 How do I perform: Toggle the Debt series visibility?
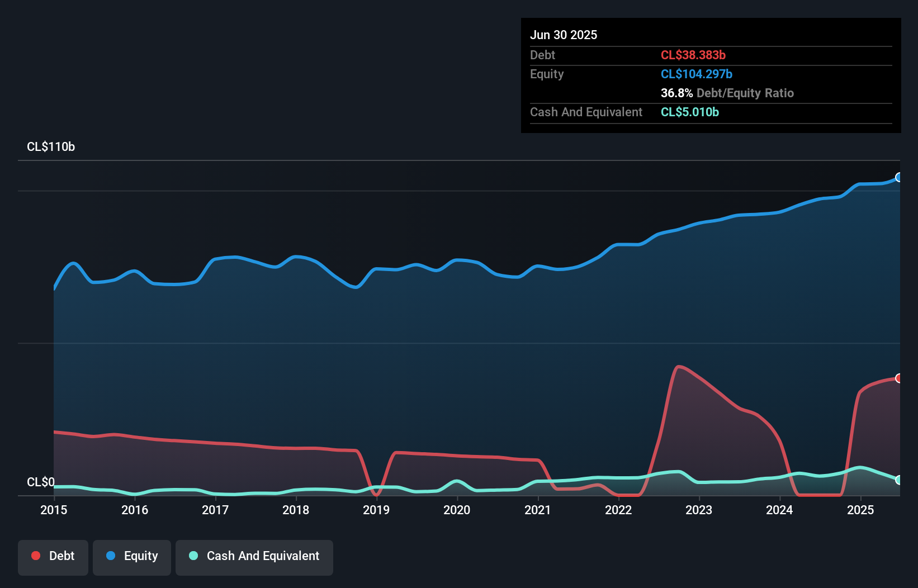[53, 557]
